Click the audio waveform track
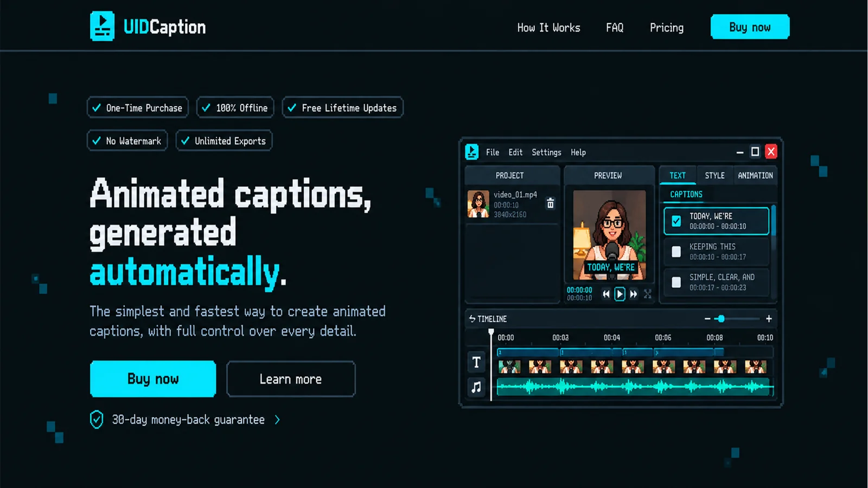The height and width of the screenshot is (488, 868). coord(635,387)
